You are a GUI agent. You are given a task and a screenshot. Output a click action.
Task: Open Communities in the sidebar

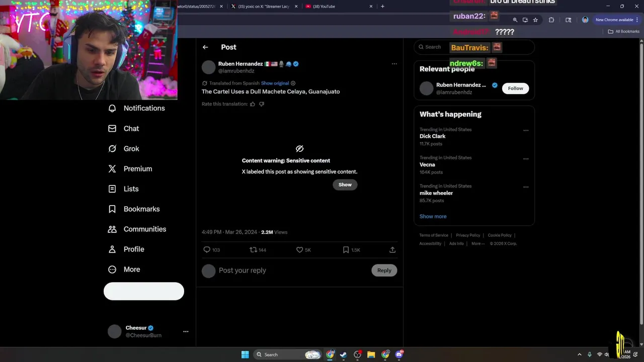(x=137, y=229)
